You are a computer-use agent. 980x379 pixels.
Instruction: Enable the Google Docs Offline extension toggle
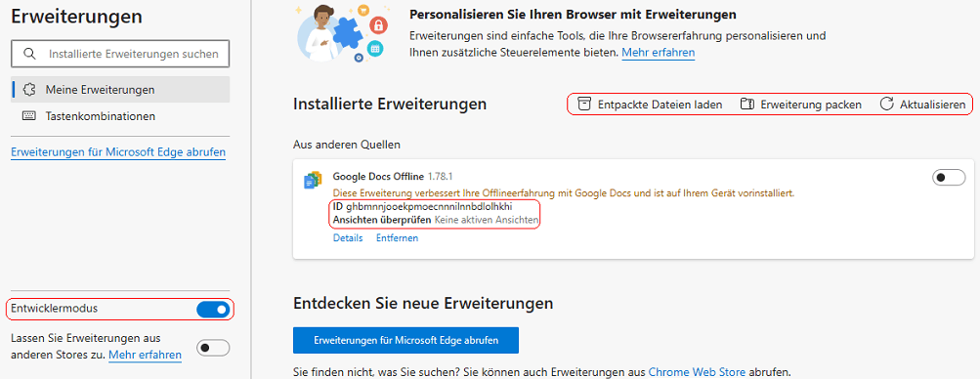[x=949, y=178]
